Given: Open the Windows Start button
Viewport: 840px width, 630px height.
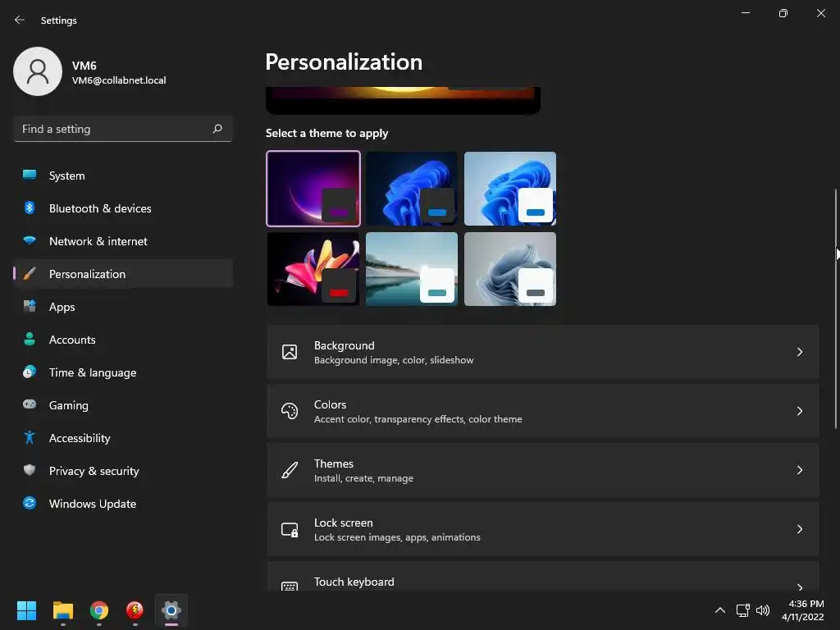Looking at the screenshot, I should (x=26, y=610).
